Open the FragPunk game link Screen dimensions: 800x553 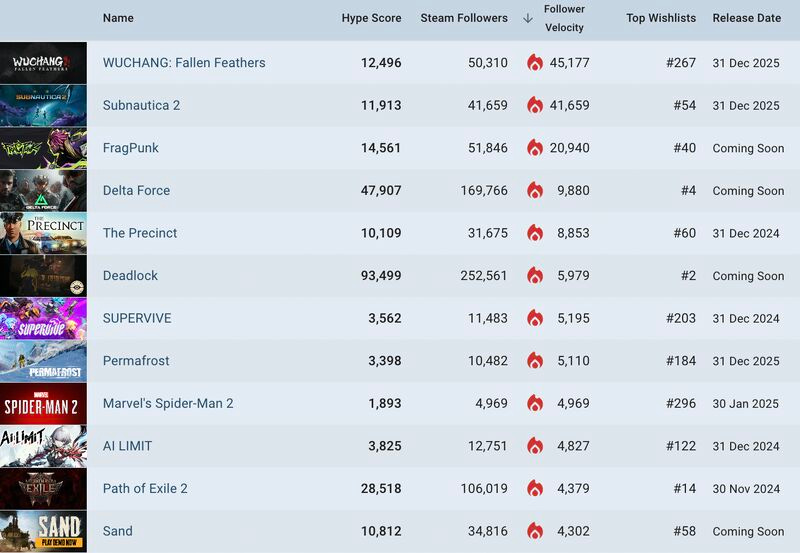[131, 148]
